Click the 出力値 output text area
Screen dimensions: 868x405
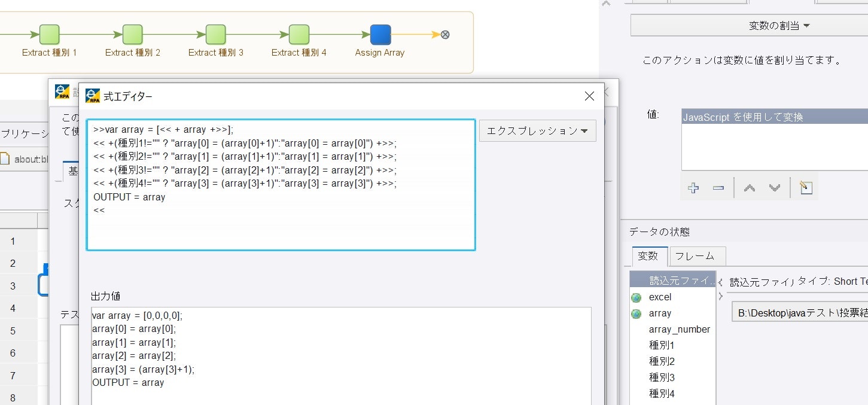tap(341, 357)
